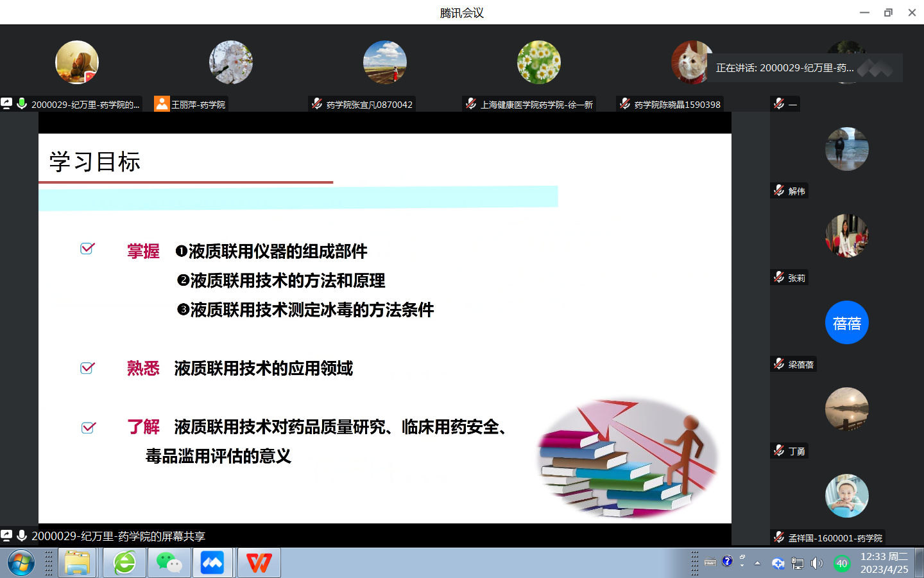The image size is (924, 578).
Task: Click the Show Desktop strip on taskbar
Action: coord(920,563)
